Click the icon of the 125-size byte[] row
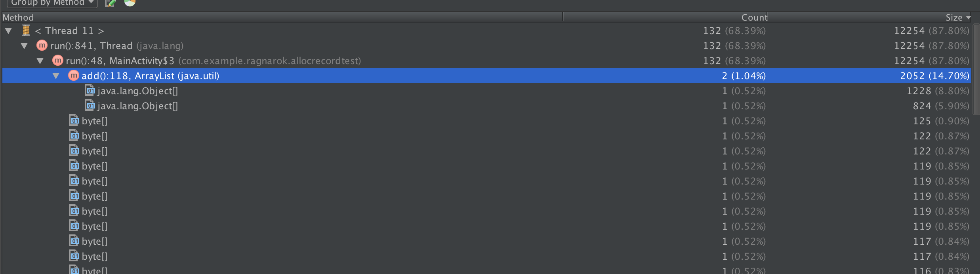The height and width of the screenshot is (274, 980). (74, 121)
